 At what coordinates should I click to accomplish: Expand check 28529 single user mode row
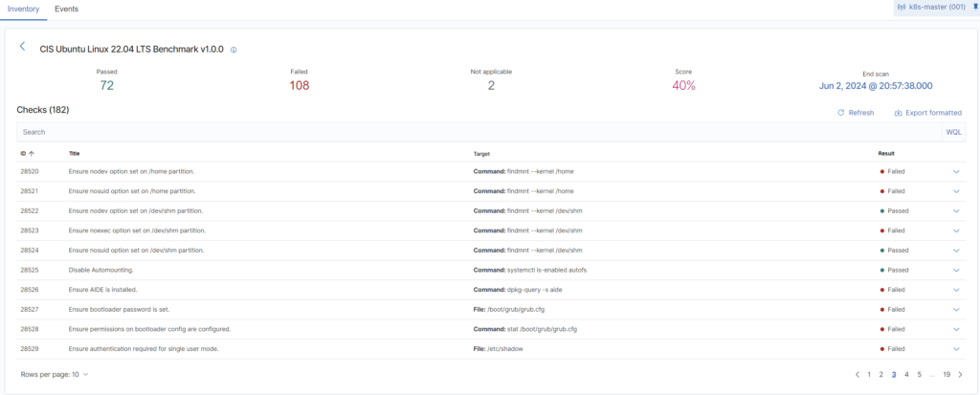coord(954,349)
